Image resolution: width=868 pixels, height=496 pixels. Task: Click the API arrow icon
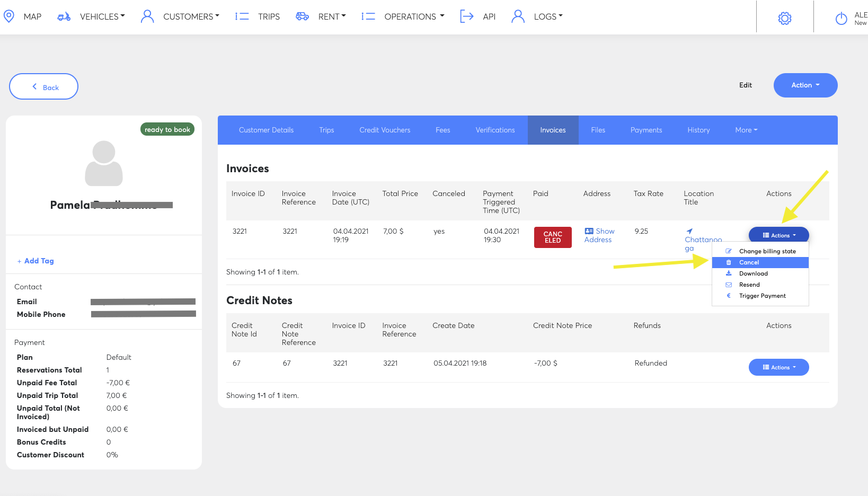tap(466, 16)
